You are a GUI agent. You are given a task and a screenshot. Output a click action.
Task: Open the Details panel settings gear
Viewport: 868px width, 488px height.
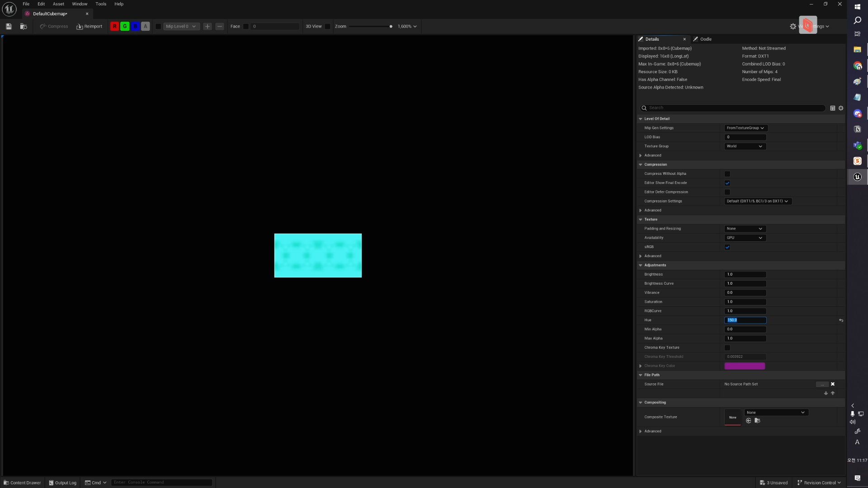point(841,108)
